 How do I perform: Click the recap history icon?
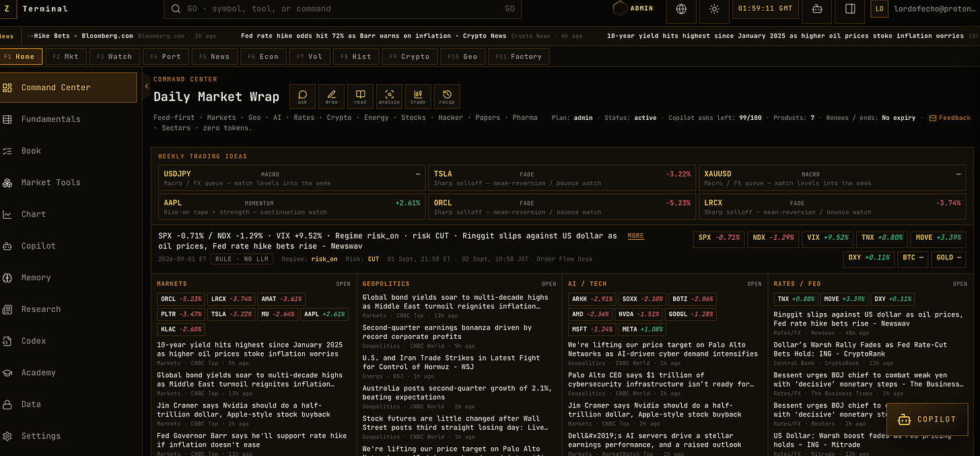coord(447,96)
